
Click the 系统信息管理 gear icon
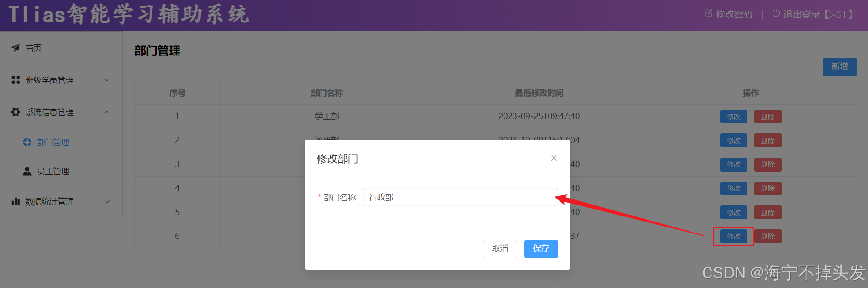tap(16, 112)
